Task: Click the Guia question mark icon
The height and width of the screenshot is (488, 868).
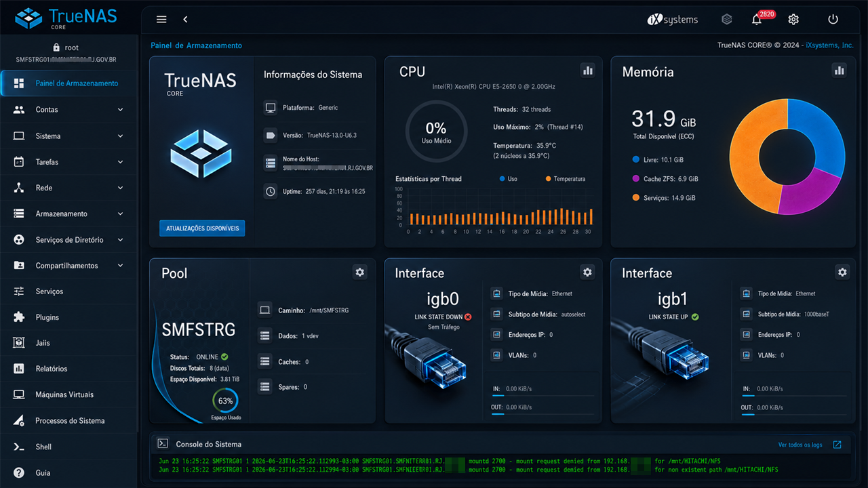Action: [x=19, y=472]
